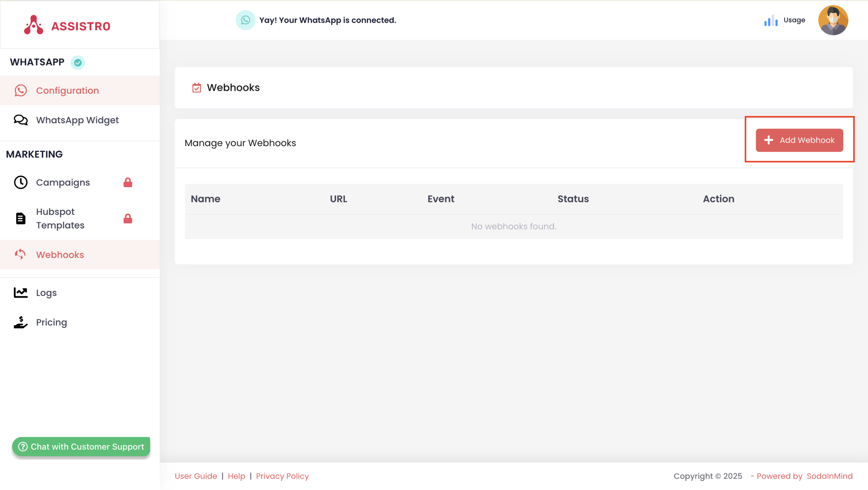Click the Webhooks header calendar icon
The width and height of the screenshot is (868, 490).
point(197,88)
